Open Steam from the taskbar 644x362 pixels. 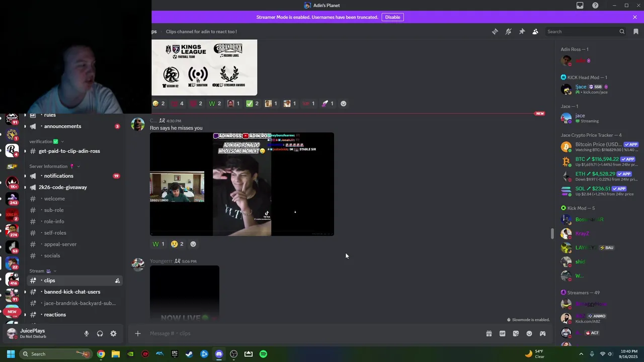pyautogui.click(x=189, y=354)
